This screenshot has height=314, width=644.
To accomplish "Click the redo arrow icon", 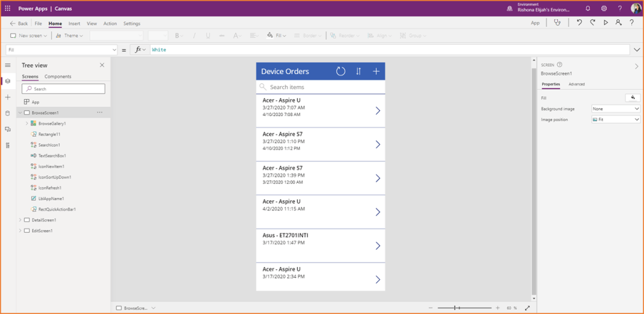I will tap(592, 23).
